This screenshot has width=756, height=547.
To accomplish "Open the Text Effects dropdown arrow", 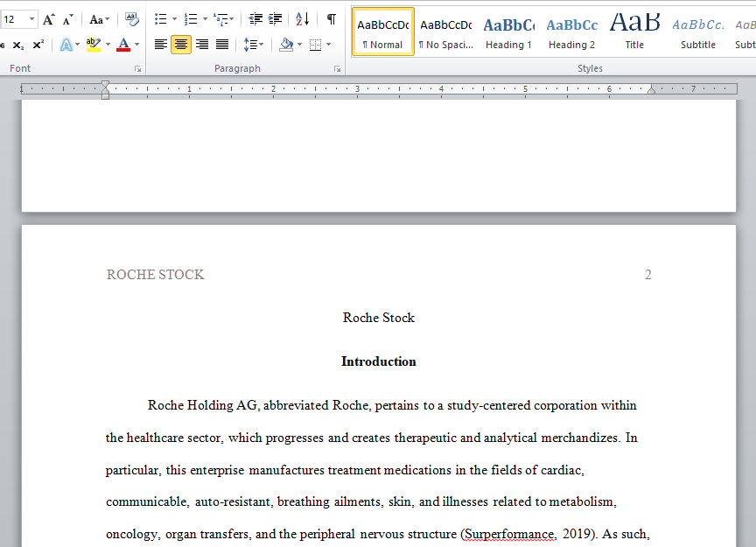I will (x=78, y=45).
